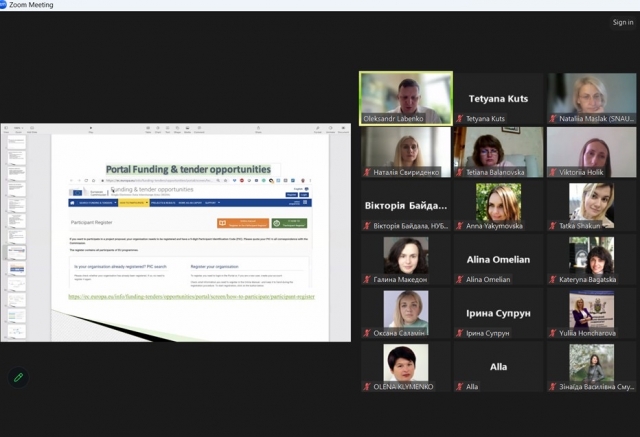Screen dimensions: 640x437
Task: Select Tatka Shakun's video tile
Action: (x=591, y=206)
